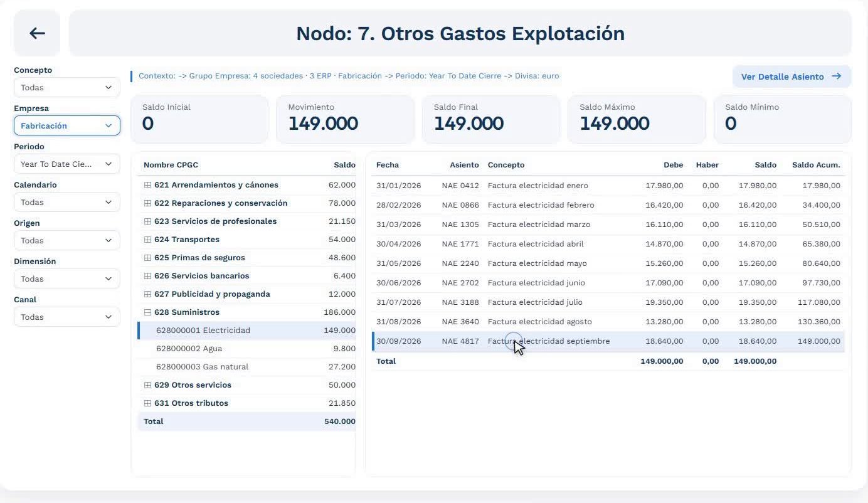Open the Canal dropdown
The image size is (868, 503).
(x=66, y=317)
